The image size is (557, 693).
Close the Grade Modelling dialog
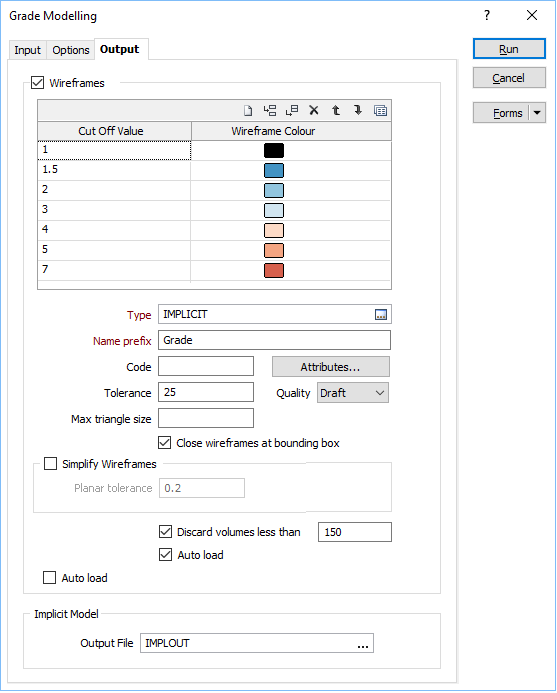tap(532, 15)
